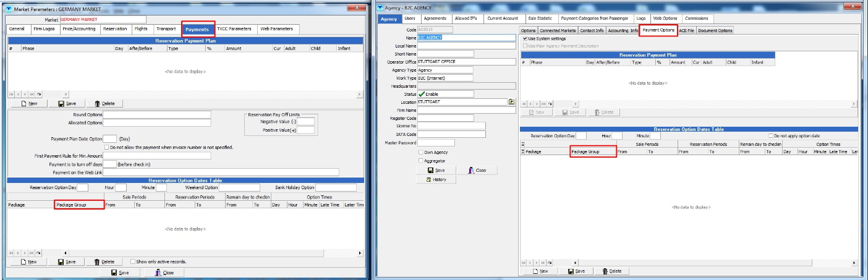Click New under the Agency Reservation Option Dates table
Screen dimensions: 868x280
click(x=540, y=271)
